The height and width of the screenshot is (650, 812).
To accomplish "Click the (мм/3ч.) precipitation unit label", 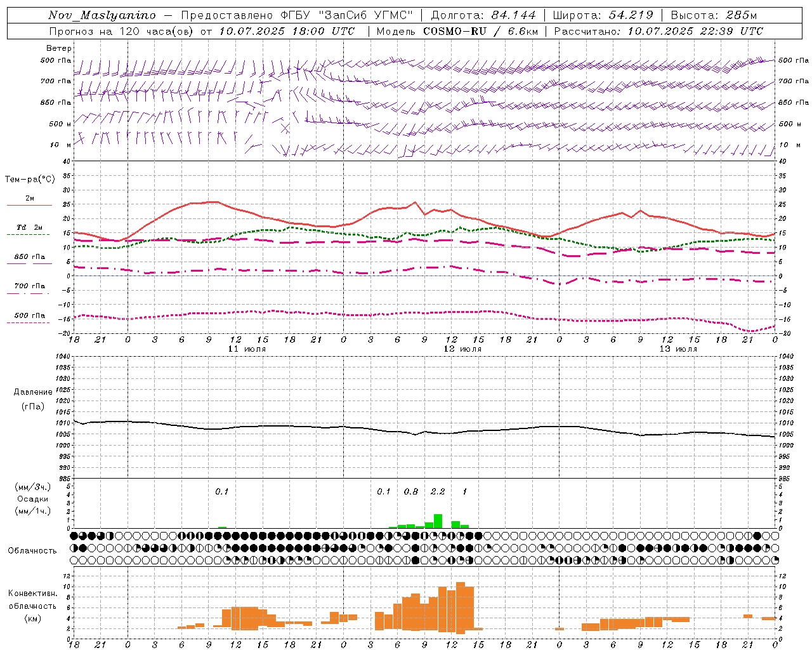I will point(32,487).
